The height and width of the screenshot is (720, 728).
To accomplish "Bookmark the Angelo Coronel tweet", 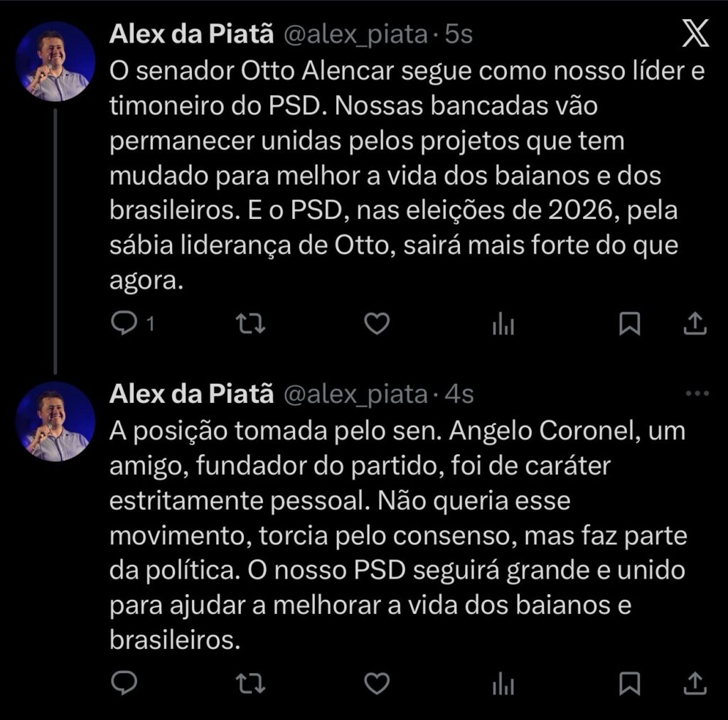I will coord(629,683).
